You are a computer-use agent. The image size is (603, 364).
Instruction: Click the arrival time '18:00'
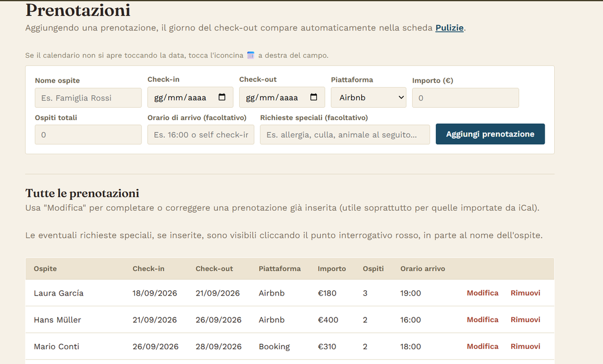[x=410, y=346]
